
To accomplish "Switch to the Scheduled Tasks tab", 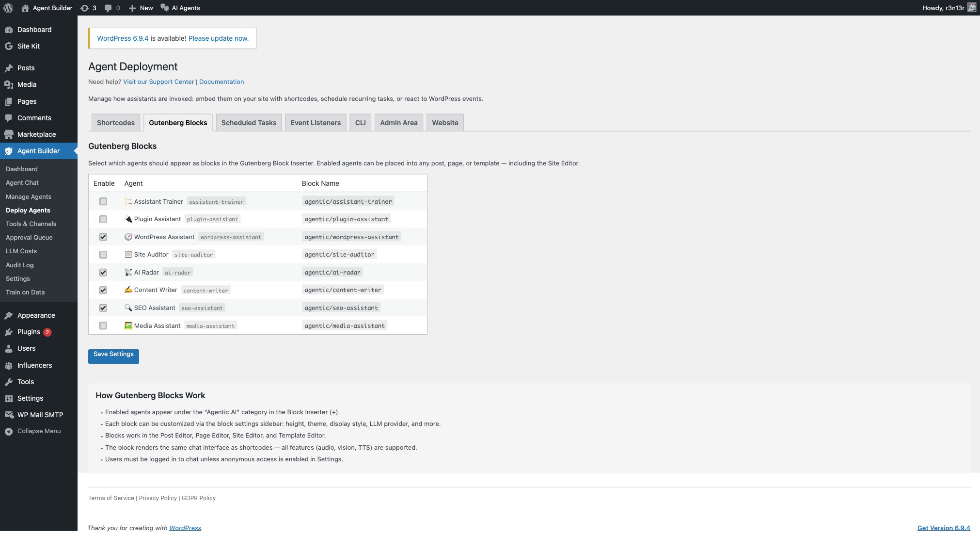I will click(x=248, y=122).
